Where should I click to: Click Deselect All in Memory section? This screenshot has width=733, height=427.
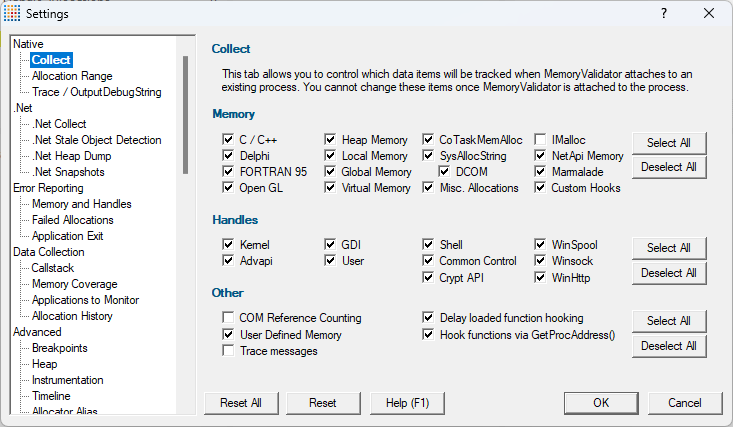669,167
